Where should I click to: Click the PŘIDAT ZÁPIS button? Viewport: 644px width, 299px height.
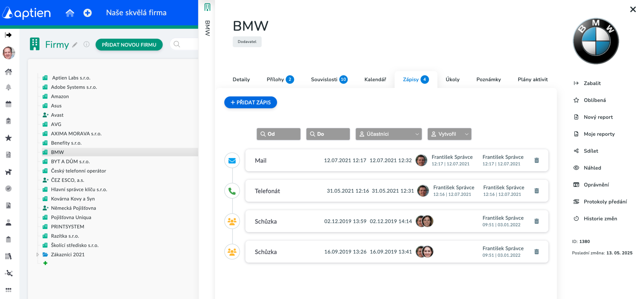coord(251,102)
